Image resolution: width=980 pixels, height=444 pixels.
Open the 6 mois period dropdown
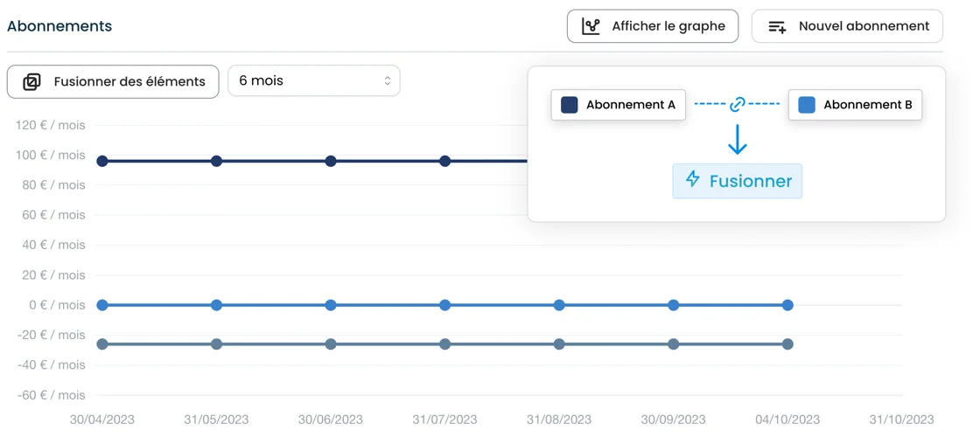coord(313,80)
